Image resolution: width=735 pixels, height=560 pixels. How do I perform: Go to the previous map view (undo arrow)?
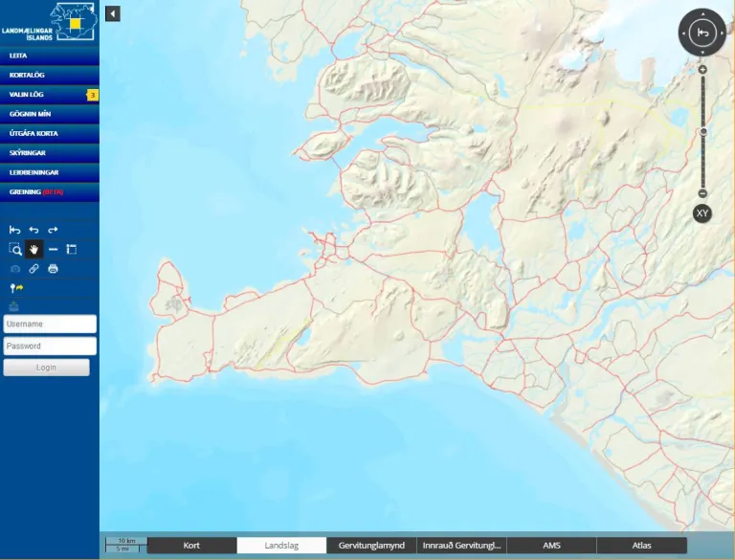coord(33,230)
